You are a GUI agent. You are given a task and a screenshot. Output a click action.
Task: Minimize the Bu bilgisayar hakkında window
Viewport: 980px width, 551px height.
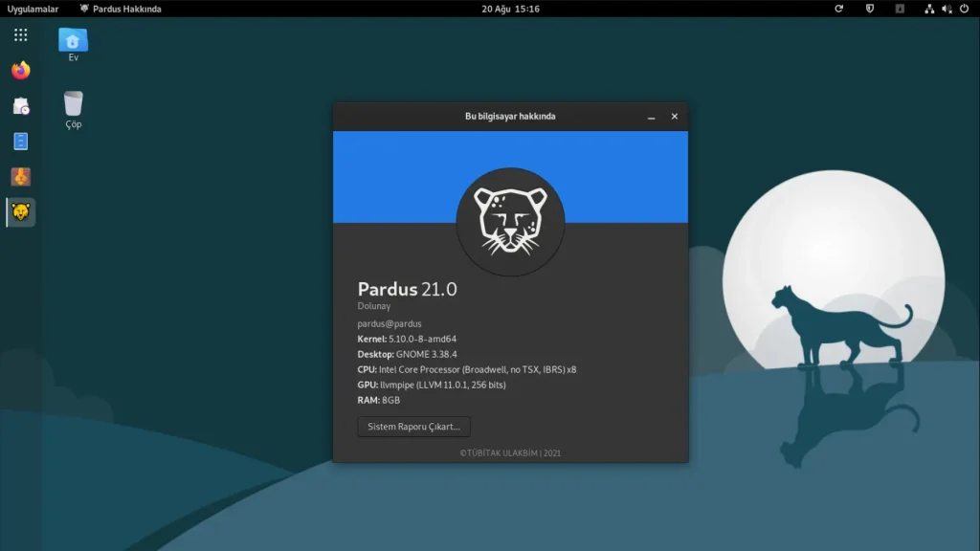coord(651,116)
